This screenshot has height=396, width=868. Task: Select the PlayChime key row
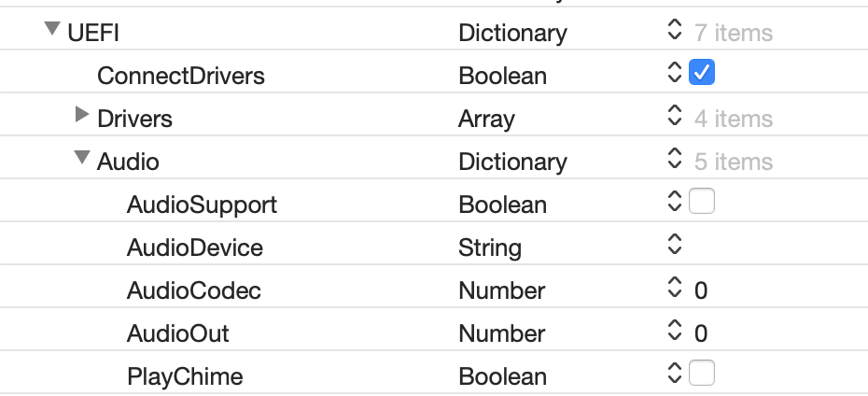(185, 376)
